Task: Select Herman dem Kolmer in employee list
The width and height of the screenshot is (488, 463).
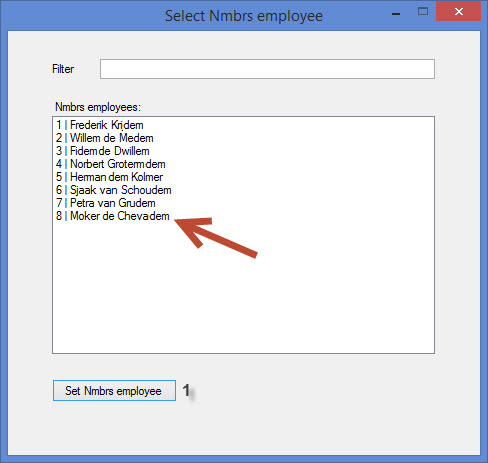Action: [109, 177]
